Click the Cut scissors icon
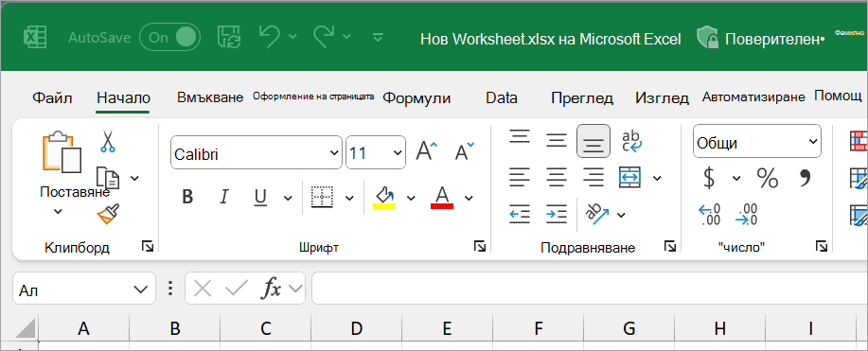This screenshot has height=351, width=868. click(107, 141)
